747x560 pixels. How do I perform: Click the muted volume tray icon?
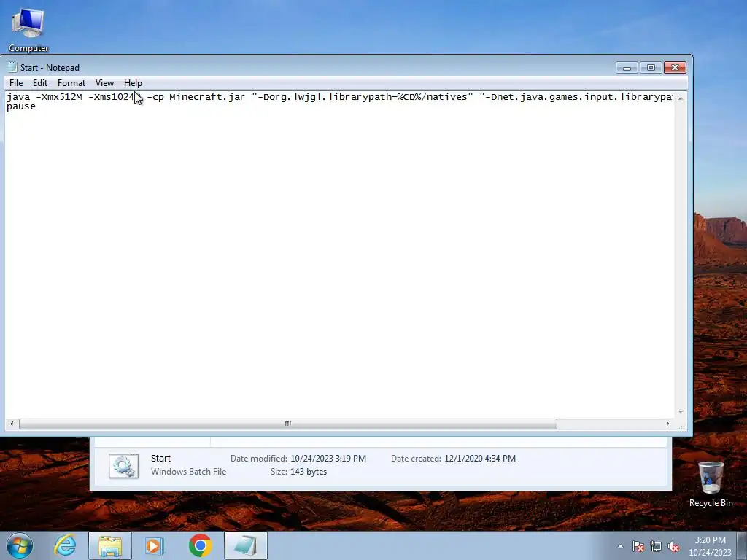point(673,546)
